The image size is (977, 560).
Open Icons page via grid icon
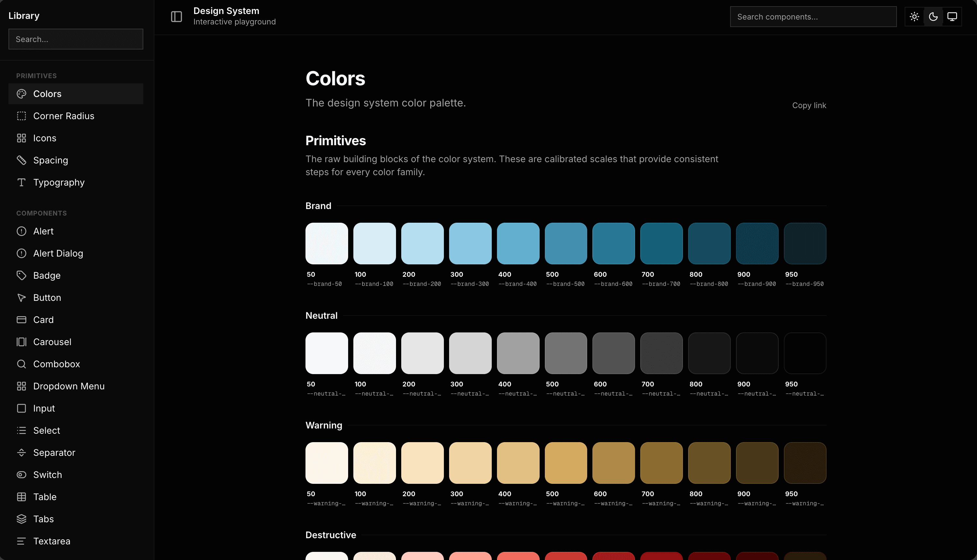pyautogui.click(x=21, y=138)
